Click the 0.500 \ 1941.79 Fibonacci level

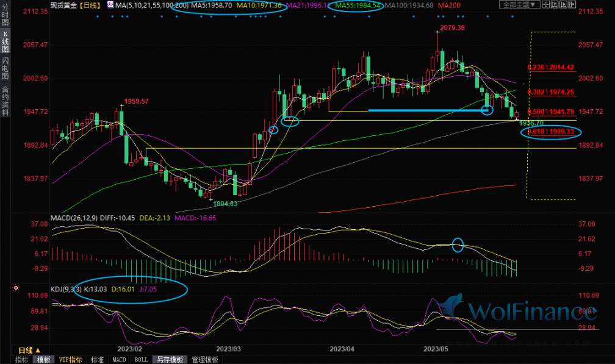551,112
